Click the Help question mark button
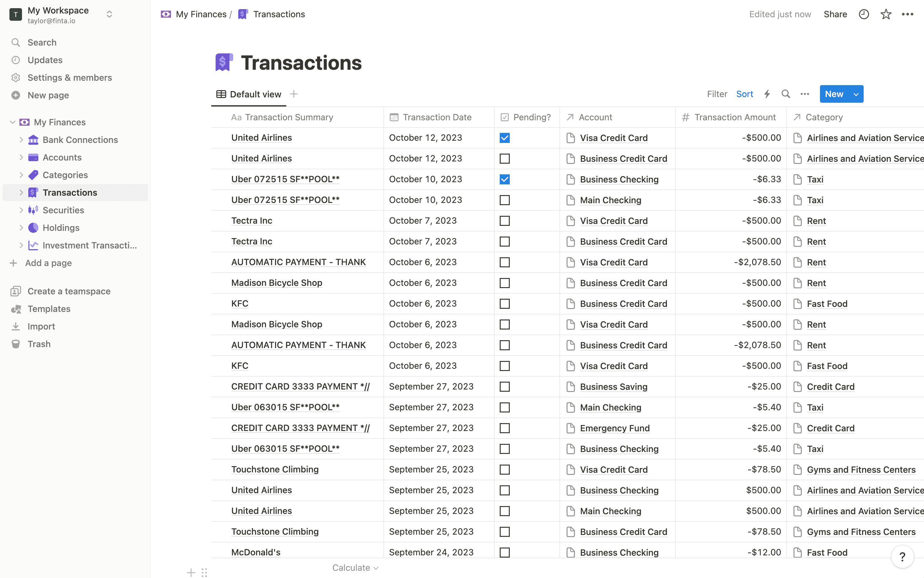Image resolution: width=924 pixels, height=578 pixels. 902,557
